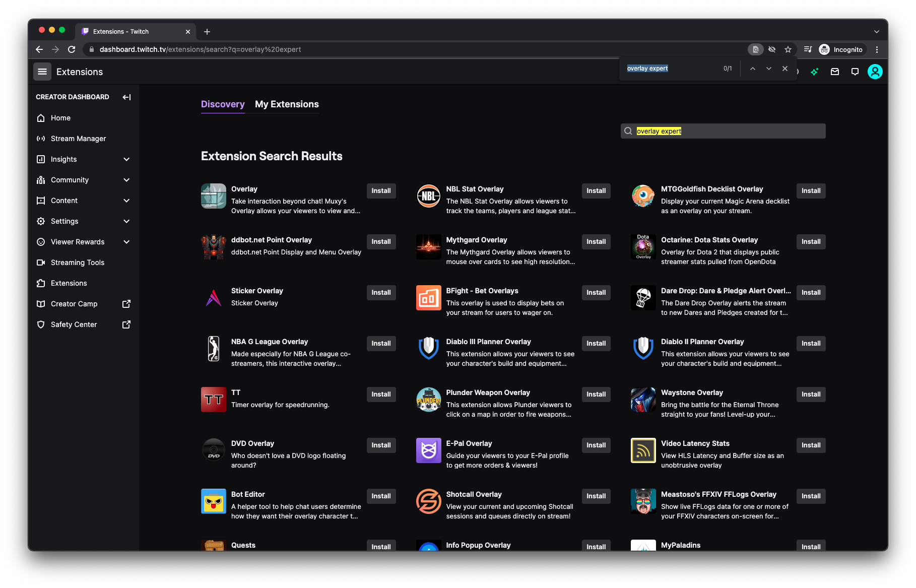This screenshot has height=588, width=916.
Task: Install the Sticker Overlay extension
Action: click(381, 293)
